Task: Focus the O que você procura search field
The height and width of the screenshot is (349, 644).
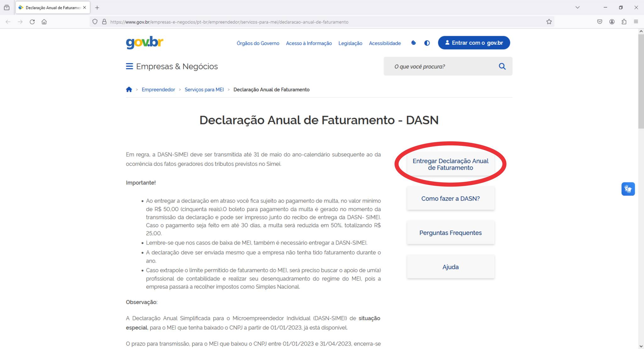Action: click(x=440, y=66)
